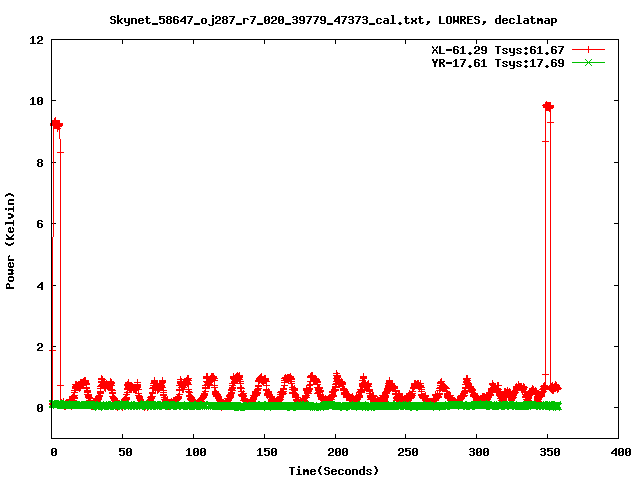Click the red calibration spike near 0 seconds
640x480 pixels.
[56, 261]
